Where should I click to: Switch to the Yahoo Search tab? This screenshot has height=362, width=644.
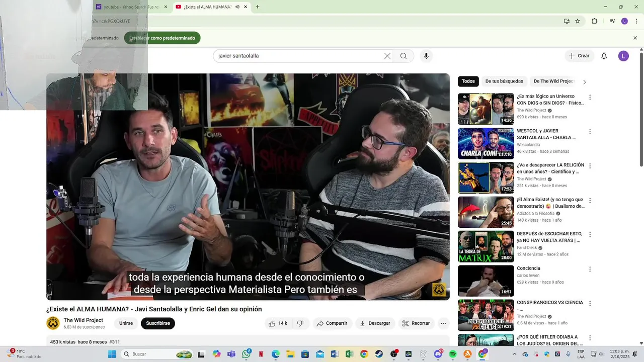[131, 7]
